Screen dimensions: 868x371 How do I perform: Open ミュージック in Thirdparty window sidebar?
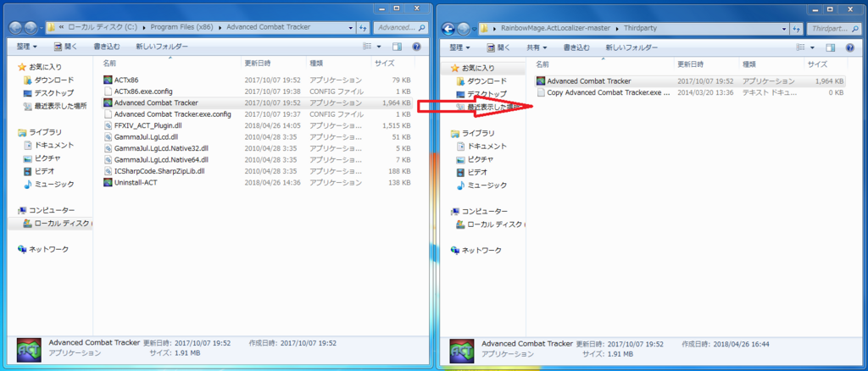(x=481, y=185)
